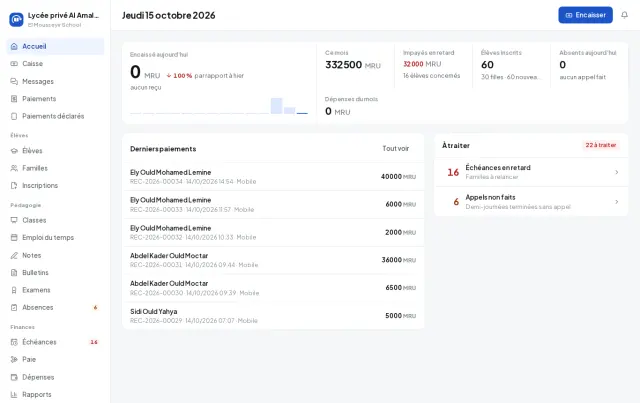
Task: Open Sidi Ould Yahya payment row
Action: coord(273,316)
